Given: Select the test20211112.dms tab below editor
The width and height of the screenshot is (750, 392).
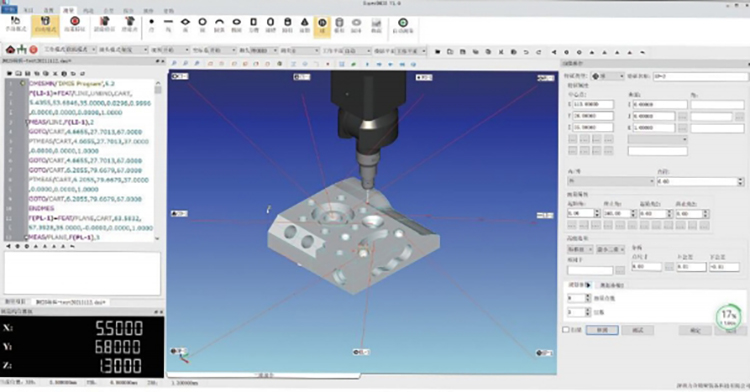Looking at the screenshot, I should (x=71, y=302).
